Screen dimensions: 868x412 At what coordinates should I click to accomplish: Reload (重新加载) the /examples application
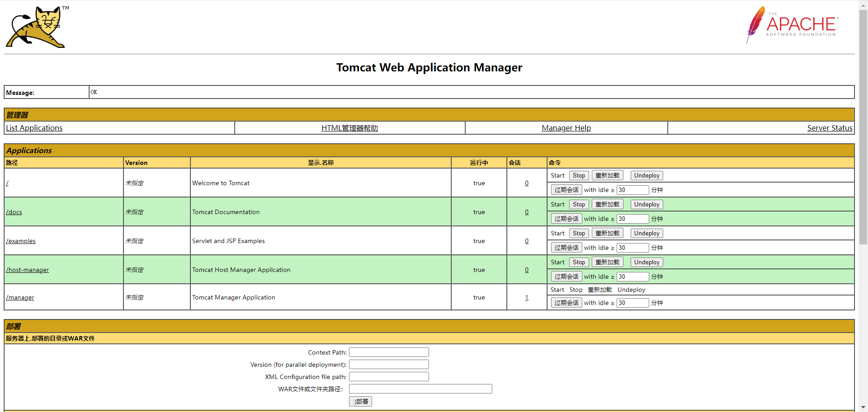point(607,233)
